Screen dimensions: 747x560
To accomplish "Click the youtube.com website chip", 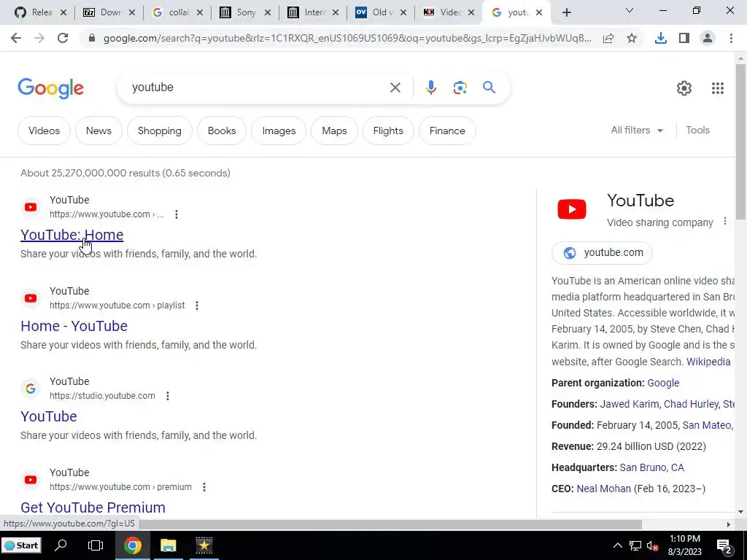I will click(x=602, y=252).
